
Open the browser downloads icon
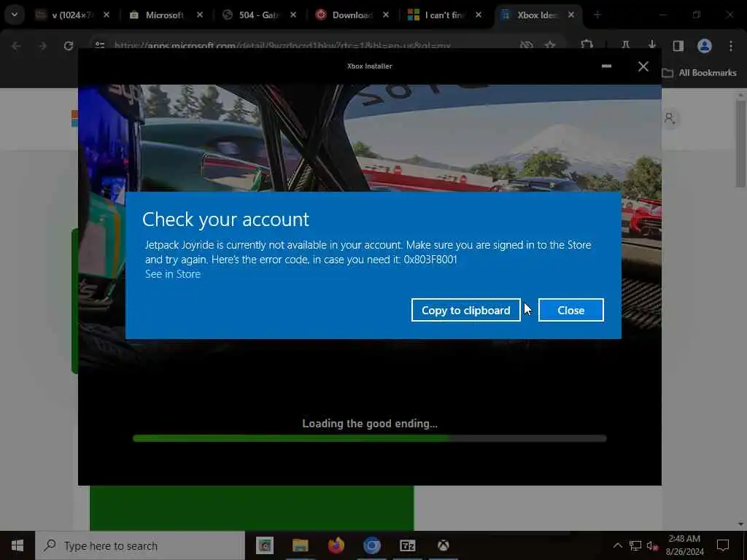[x=651, y=45]
